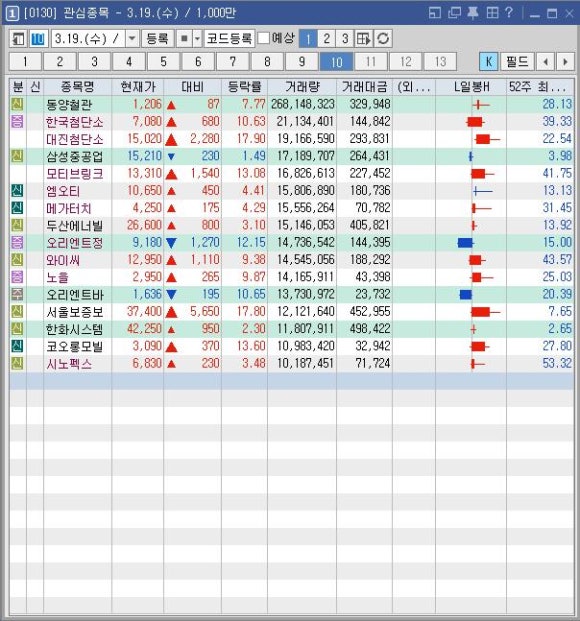Switch to watchlist tab 5
This screenshot has height=621, width=580.
(163, 62)
